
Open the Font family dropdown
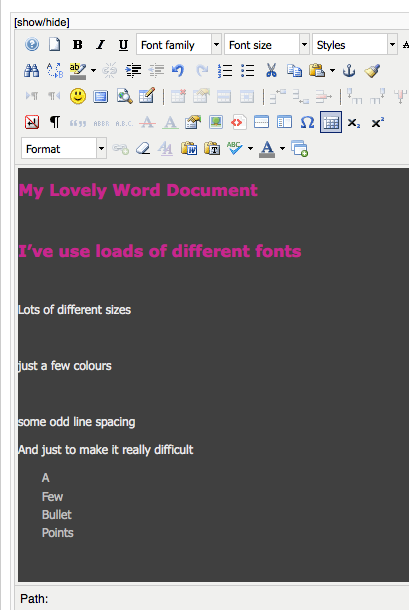179,45
